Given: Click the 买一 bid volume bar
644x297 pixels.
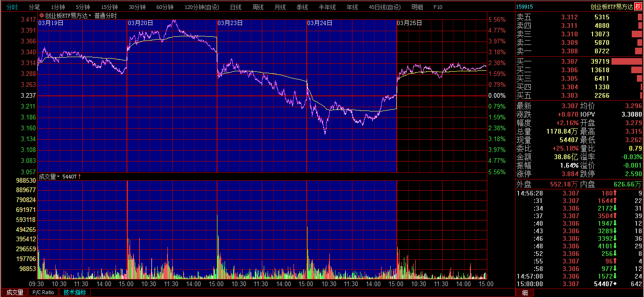Looking at the screenshot, I should (x=627, y=61).
